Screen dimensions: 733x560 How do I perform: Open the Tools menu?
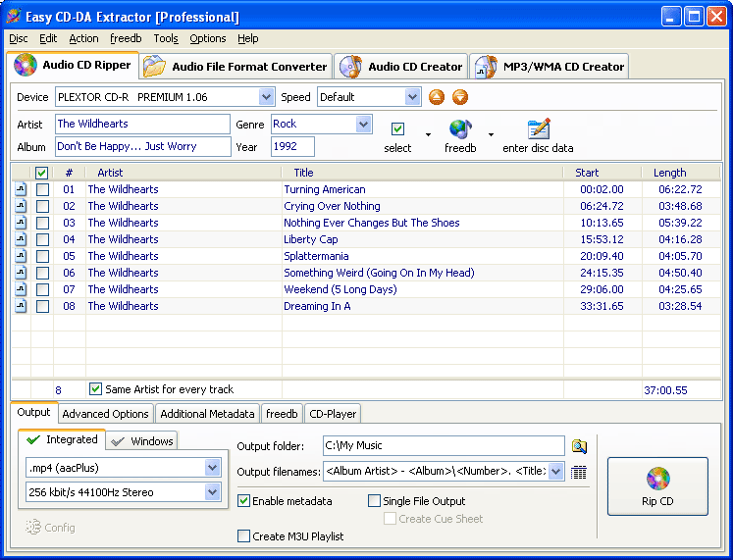pyautogui.click(x=166, y=38)
